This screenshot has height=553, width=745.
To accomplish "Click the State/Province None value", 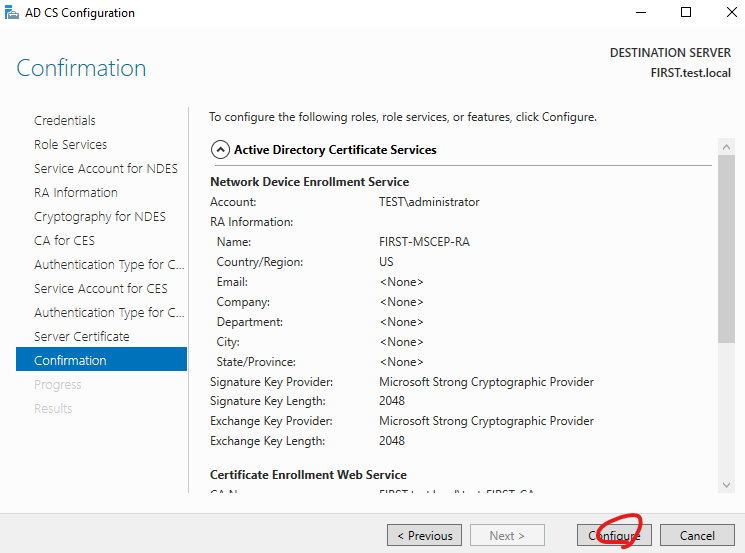I will [x=401, y=362].
